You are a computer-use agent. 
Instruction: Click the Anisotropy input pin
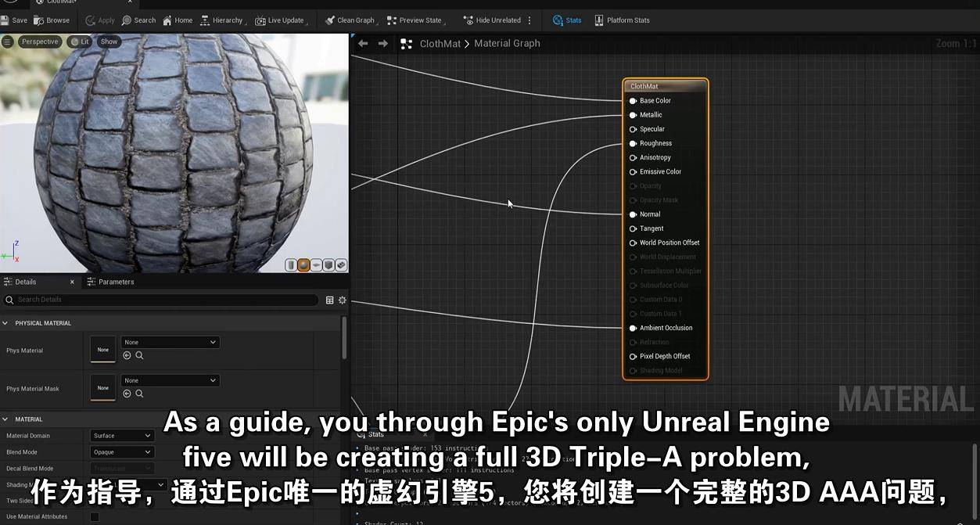(x=634, y=157)
